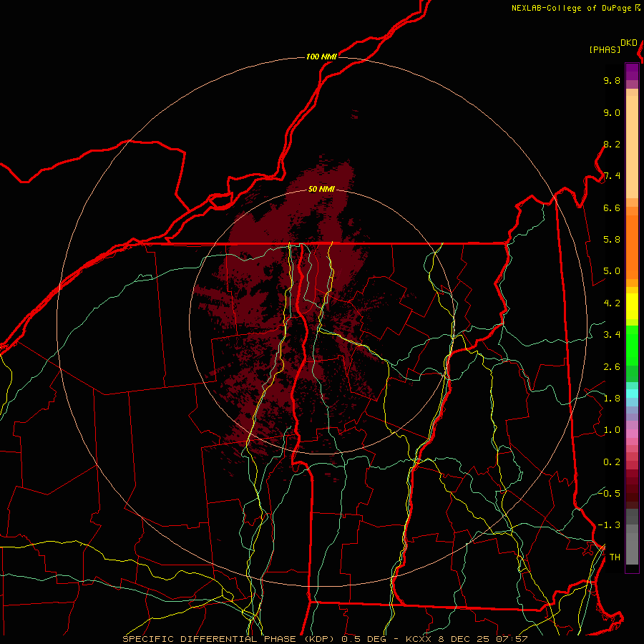Click the NEXLAB-College of DuPage credit text

tap(571, 8)
